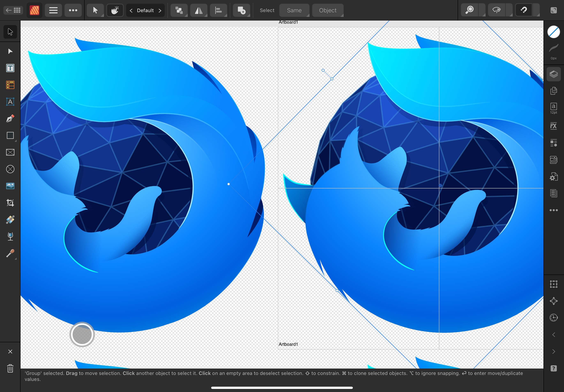Select the Picture Frame Rectangle tool
Image resolution: width=564 pixels, height=392 pixels.
pos(10,152)
